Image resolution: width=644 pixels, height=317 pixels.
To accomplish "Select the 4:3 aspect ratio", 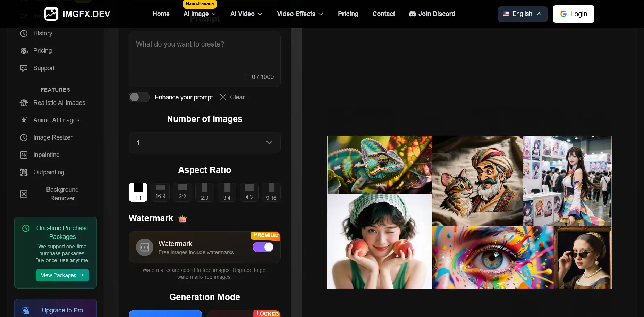I will pos(249,192).
